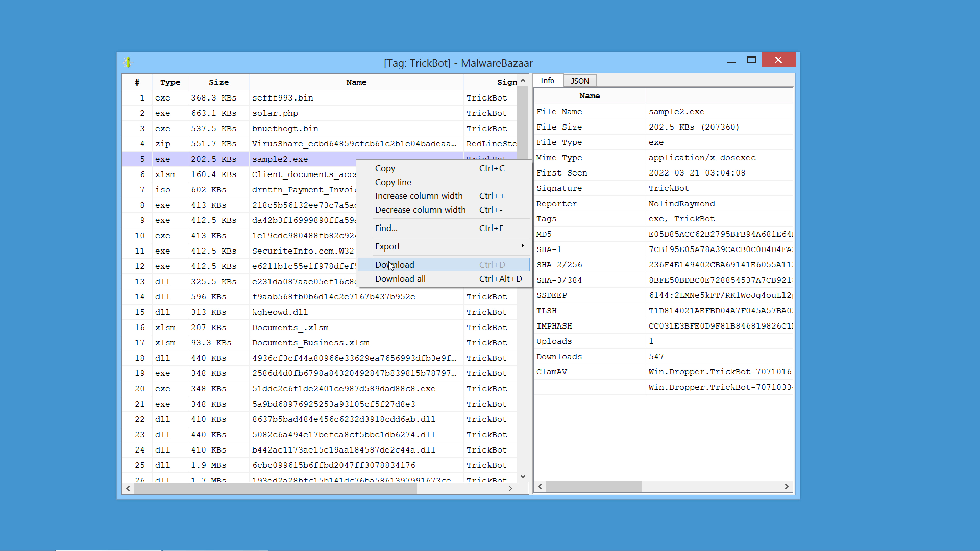
Task: Close the MalwareBazaar window
Action: click(x=778, y=60)
